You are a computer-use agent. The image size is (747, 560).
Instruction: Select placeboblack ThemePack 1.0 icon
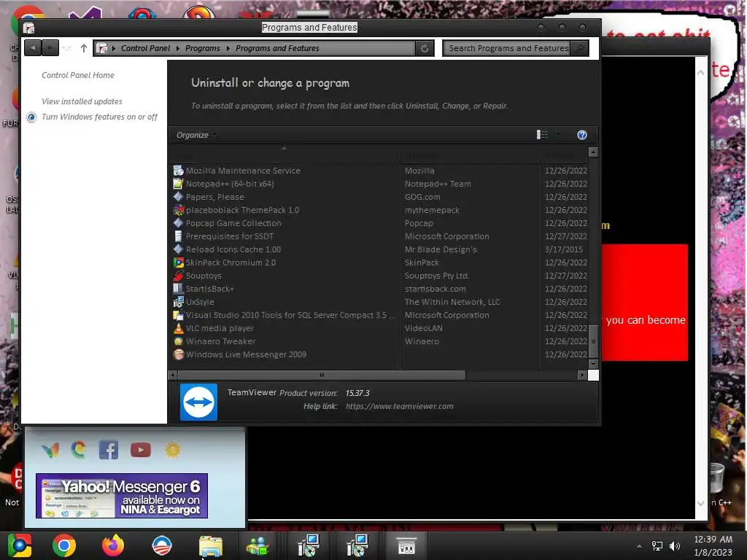pos(178,210)
